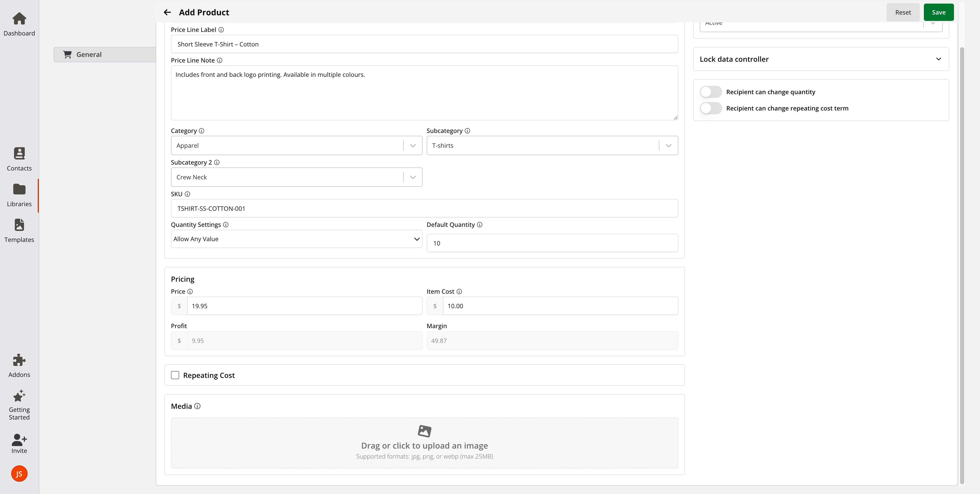Open the Addons puzzle icon
The image size is (980, 494).
point(19,365)
